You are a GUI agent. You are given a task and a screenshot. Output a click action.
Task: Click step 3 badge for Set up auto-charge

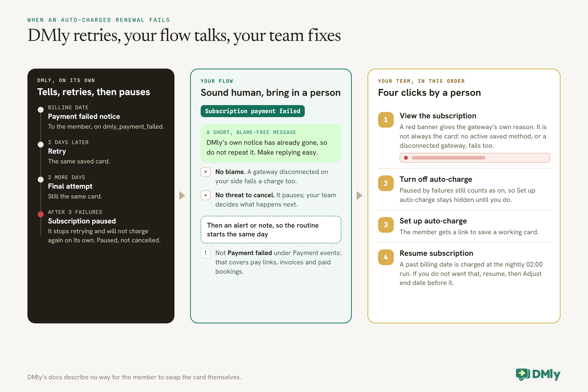coord(386,225)
